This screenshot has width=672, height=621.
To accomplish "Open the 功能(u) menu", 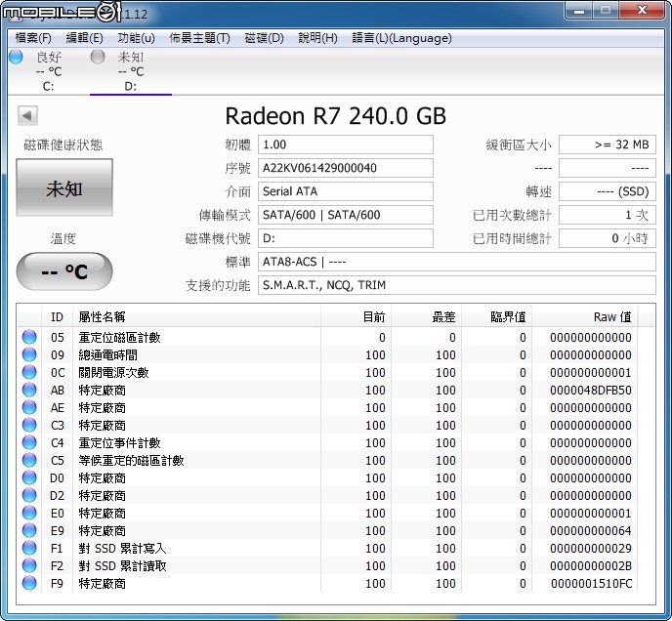I will pyautogui.click(x=137, y=38).
